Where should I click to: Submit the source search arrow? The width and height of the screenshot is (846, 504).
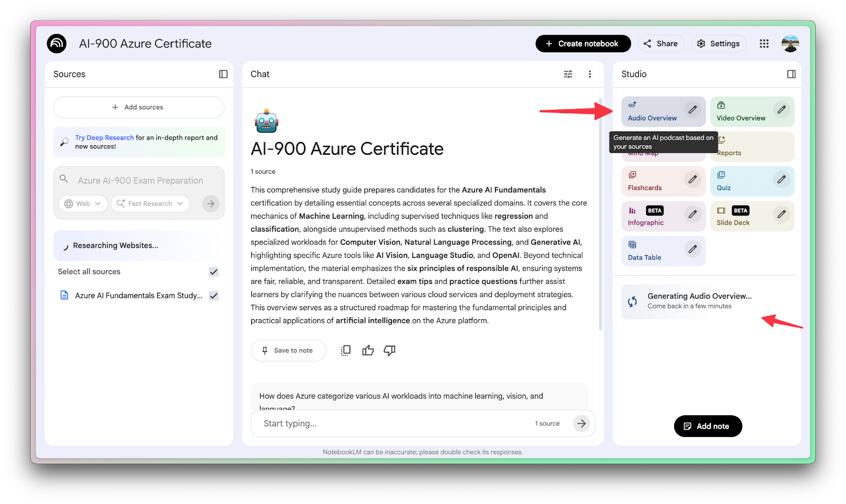210,203
